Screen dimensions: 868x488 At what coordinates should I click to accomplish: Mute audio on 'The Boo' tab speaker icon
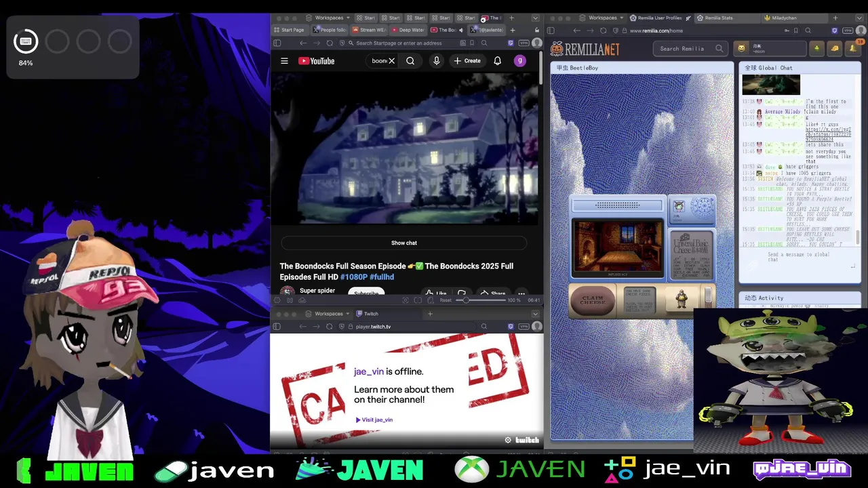[460, 30]
